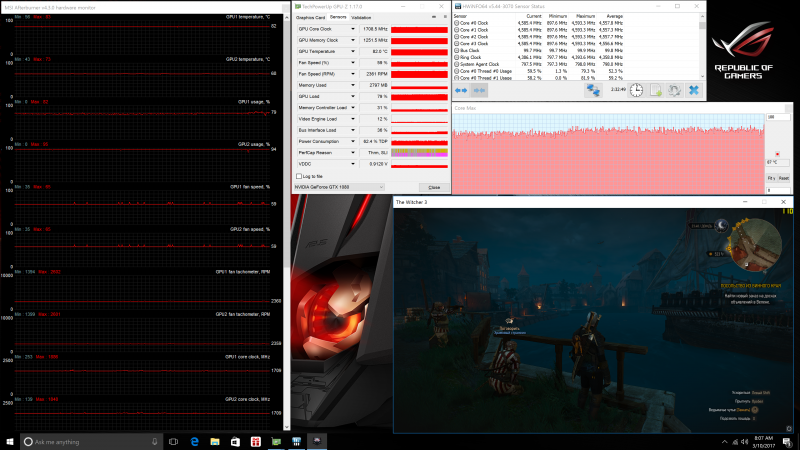The image size is (800, 450).
Task: Click the Reset button beside Core Max graph
Action: pos(784,178)
